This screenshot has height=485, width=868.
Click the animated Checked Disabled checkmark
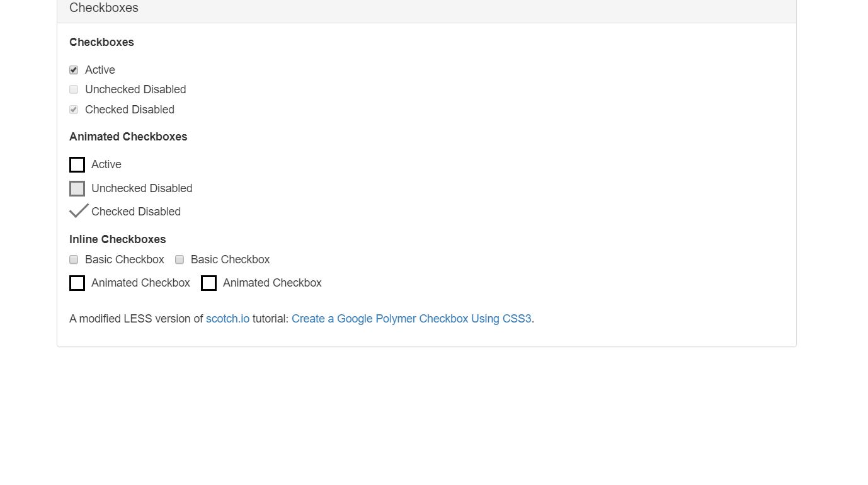pos(78,210)
